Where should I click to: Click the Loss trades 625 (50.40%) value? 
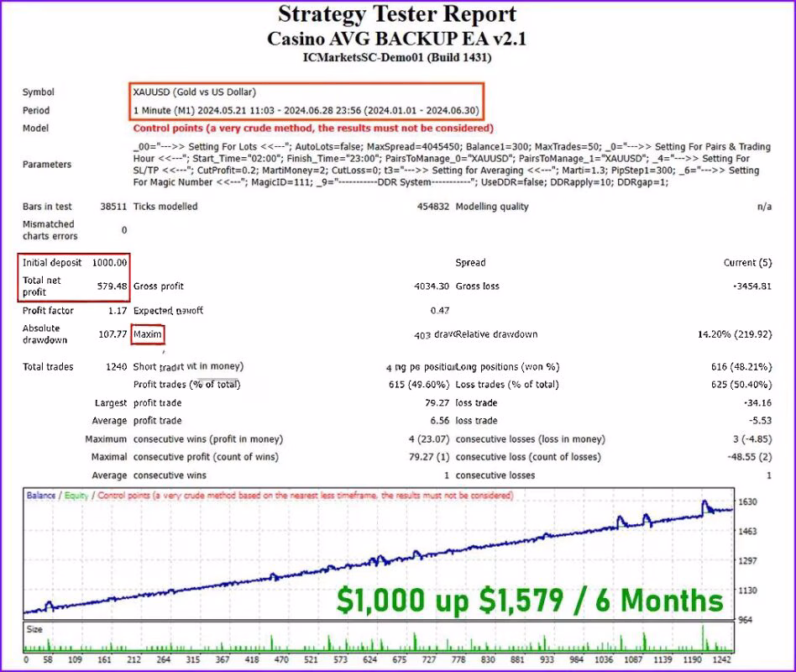[741, 385]
